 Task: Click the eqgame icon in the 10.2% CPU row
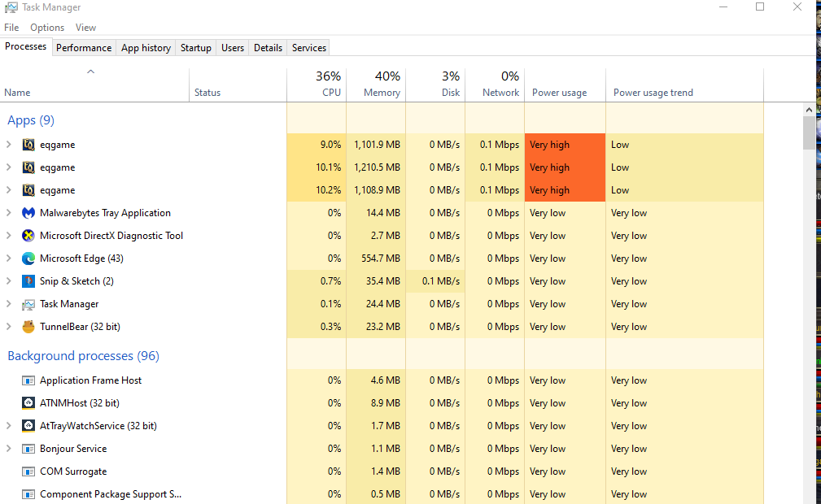[x=28, y=190]
